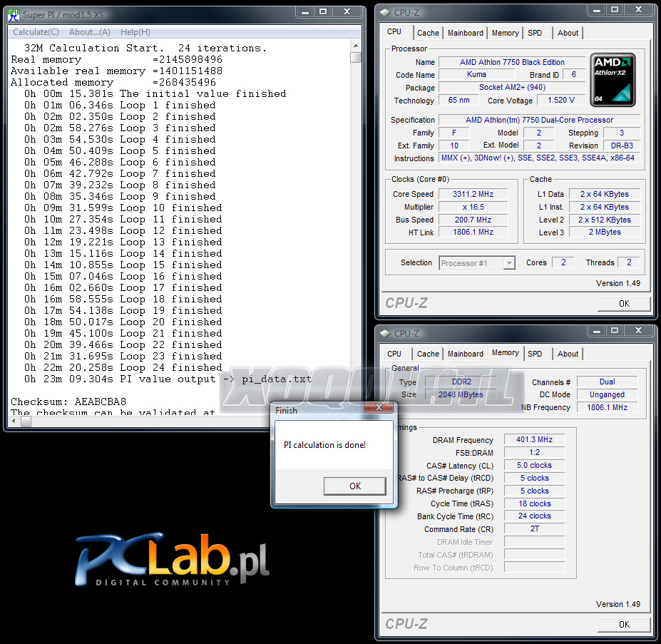Open About tab in upper CPU-Z window
Screen dimensions: 661x644
click(568, 33)
